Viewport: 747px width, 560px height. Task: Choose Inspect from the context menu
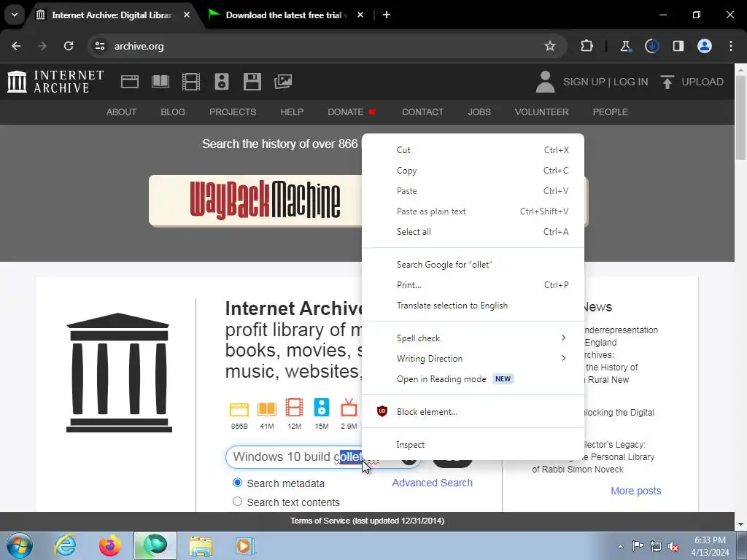[473, 445]
